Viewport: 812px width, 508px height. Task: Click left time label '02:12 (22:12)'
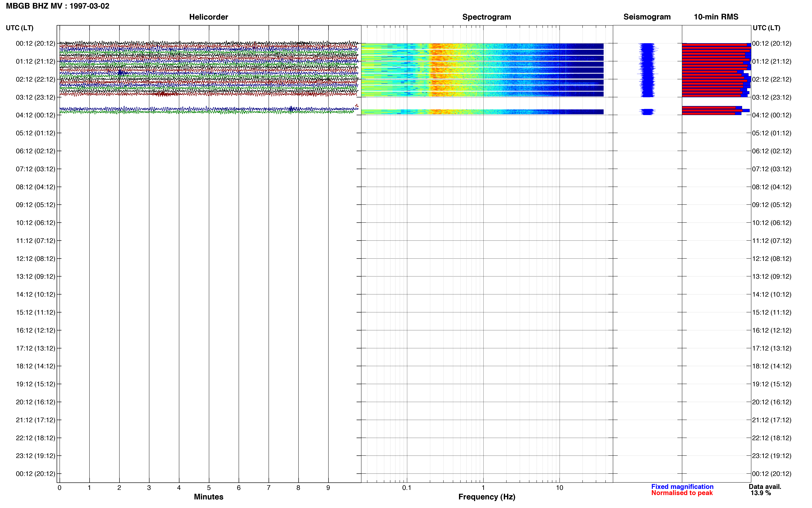coord(36,79)
